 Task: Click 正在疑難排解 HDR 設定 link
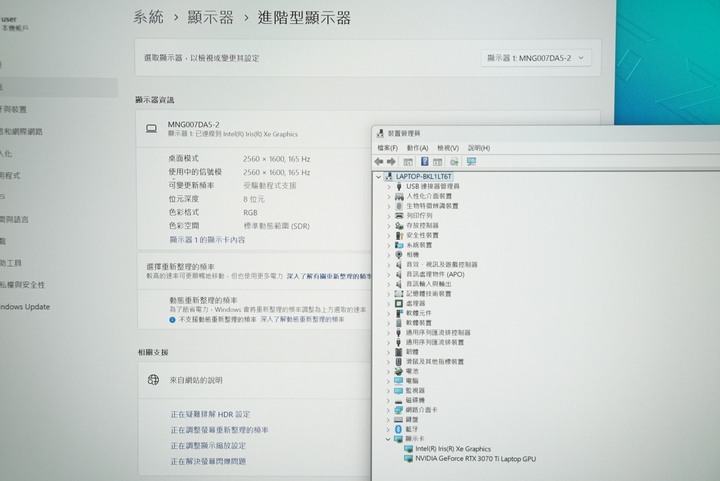210,414
